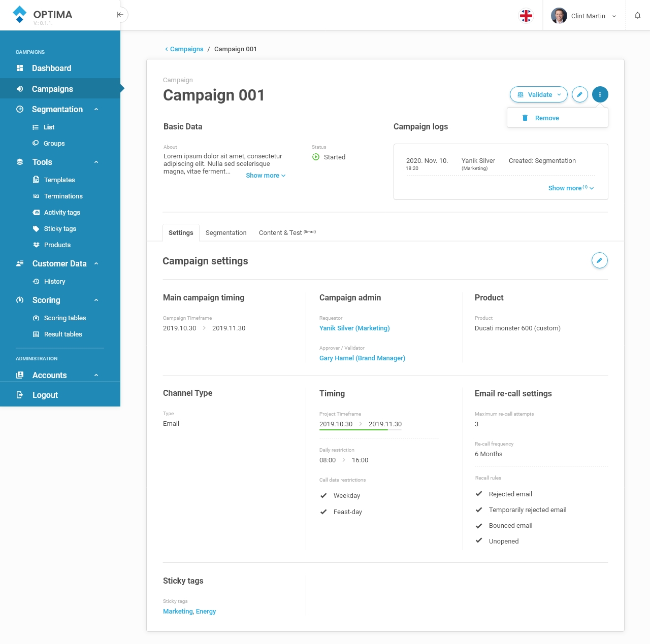Viewport: 650px width, 644px height.
Task: Click the Customer Data icon
Action: (x=20, y=263)
